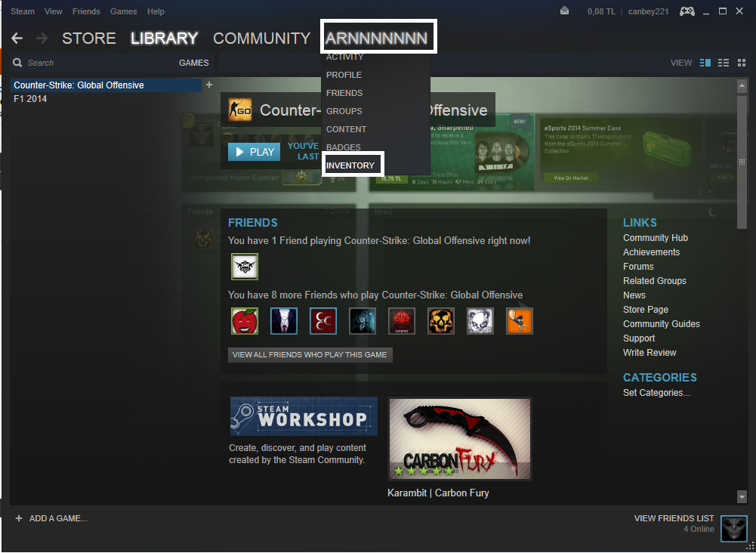Open the Steam menu
The width and height of the screenshot is (756, 553).
pos(23,11)
